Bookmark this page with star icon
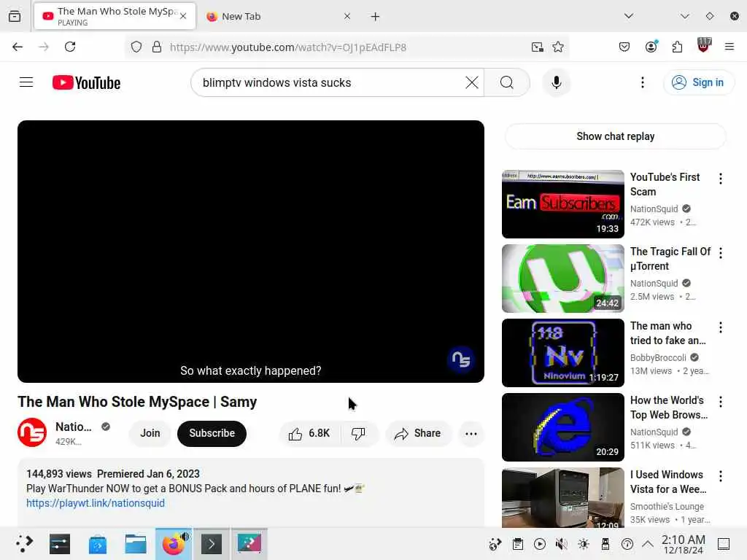The image size is (747, 560). point(558,47)
